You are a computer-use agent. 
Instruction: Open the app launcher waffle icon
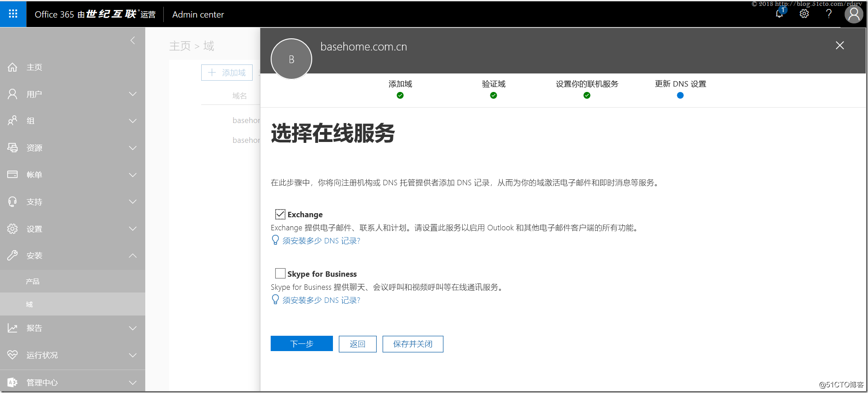[13, 14]
